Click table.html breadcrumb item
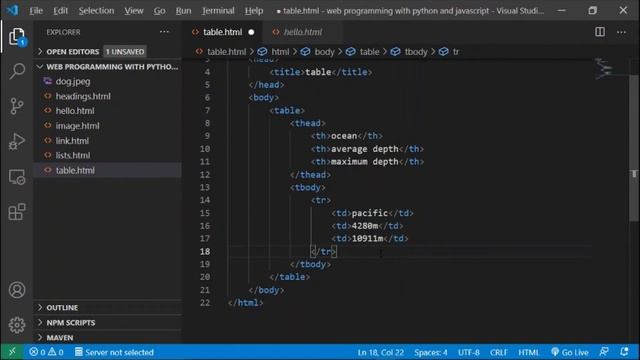The height and width of the screenshot is (360, 640). click(226, 52)
